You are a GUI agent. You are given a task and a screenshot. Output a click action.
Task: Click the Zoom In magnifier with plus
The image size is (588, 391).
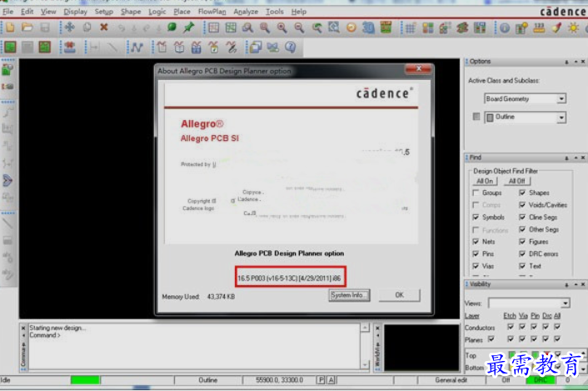tap(282, 28)
